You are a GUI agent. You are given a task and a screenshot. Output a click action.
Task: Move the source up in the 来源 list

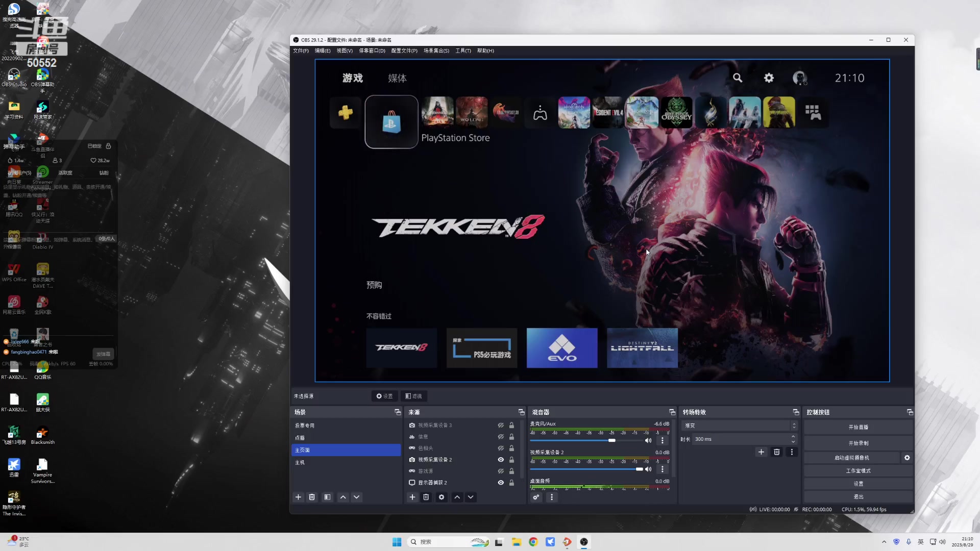point(457,497)
